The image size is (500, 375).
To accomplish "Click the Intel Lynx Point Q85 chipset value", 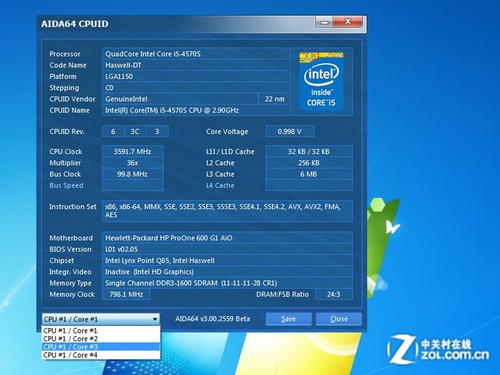I will [227, 261].
